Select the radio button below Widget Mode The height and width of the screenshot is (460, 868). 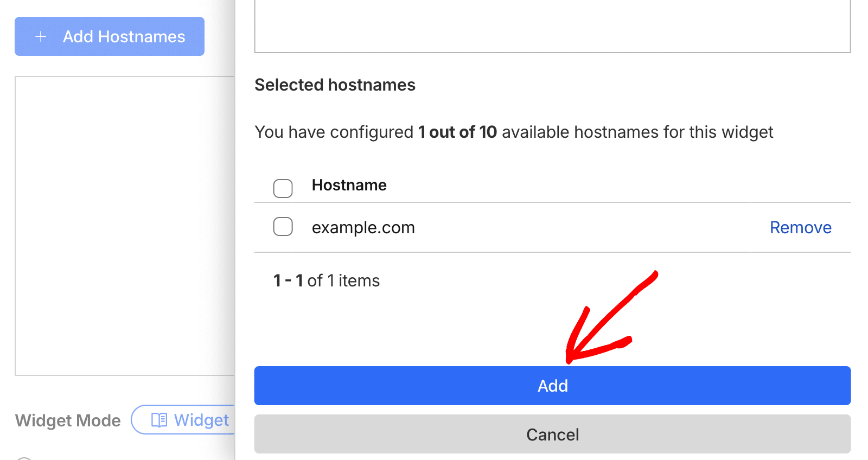[24, 458]
